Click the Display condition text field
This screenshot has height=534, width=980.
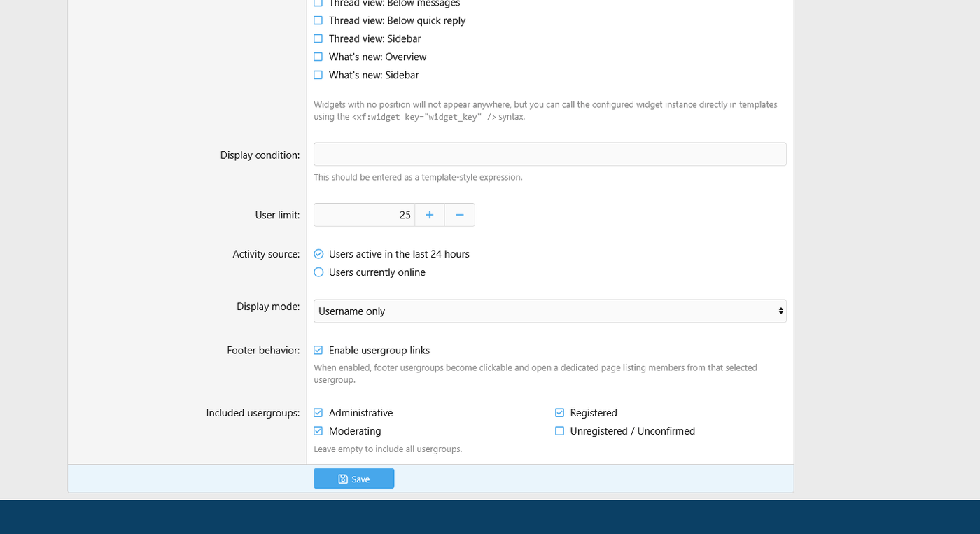pos(549,155)
